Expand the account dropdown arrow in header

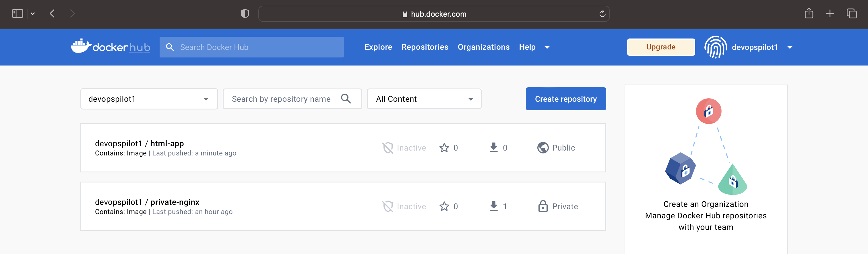click(790, 47)
